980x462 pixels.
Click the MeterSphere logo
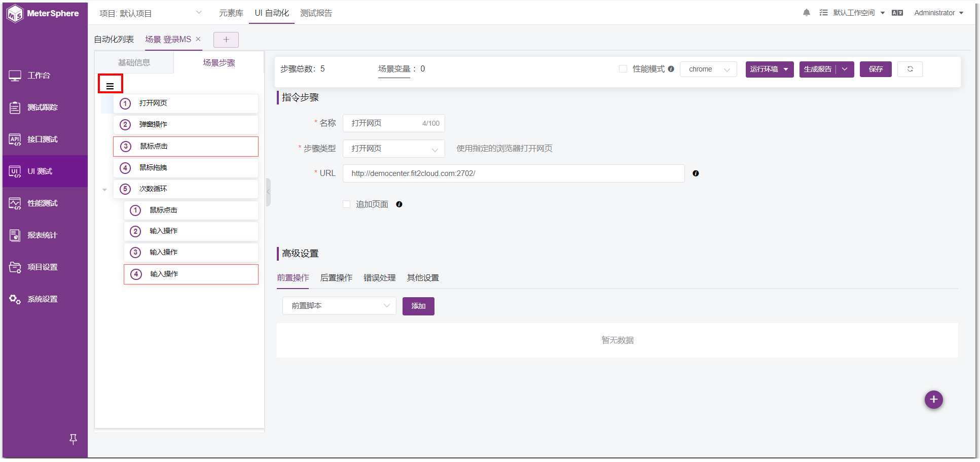[43, 13]
